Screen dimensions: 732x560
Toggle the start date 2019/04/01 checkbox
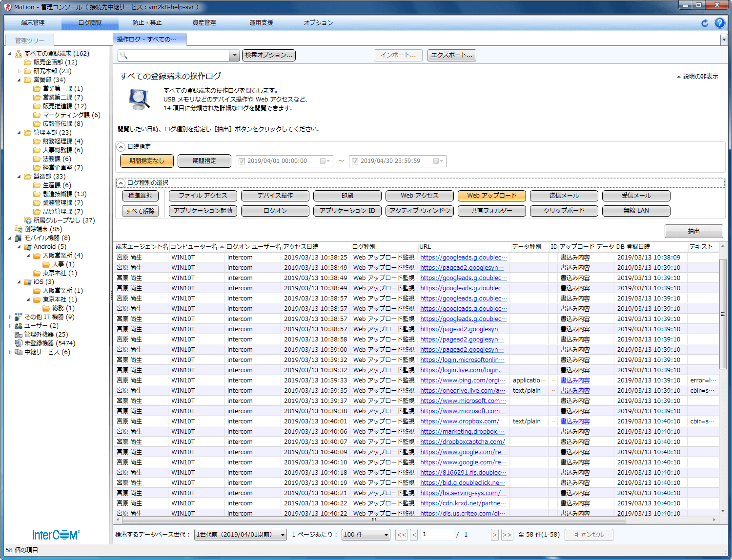pyautogui.click(x=242, y=161)
